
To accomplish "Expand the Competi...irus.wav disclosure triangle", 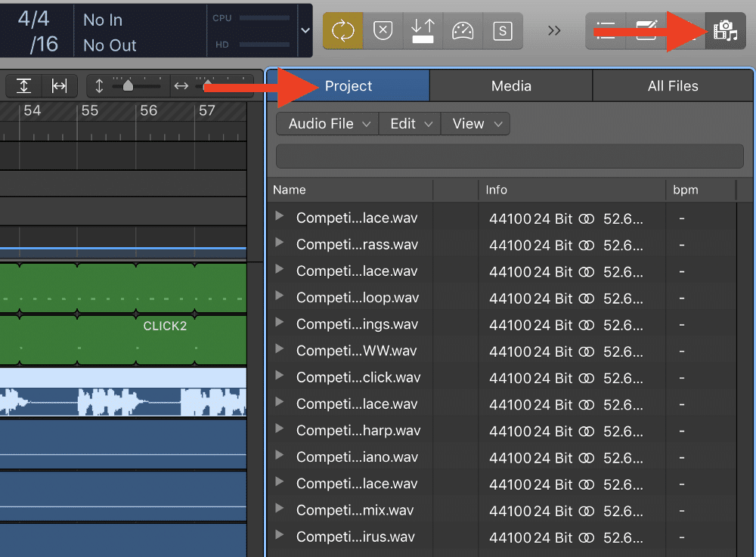I will pos(279,534).
